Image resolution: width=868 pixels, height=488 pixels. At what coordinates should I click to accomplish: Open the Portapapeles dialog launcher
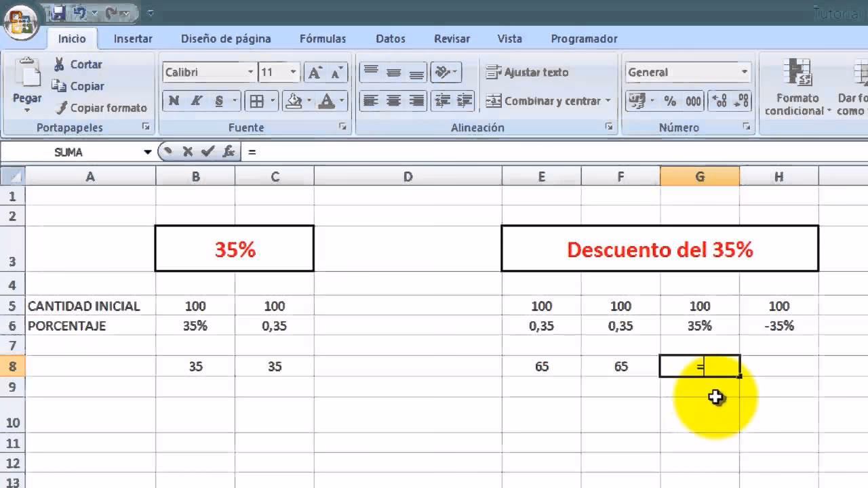click(x=146, y=127)
